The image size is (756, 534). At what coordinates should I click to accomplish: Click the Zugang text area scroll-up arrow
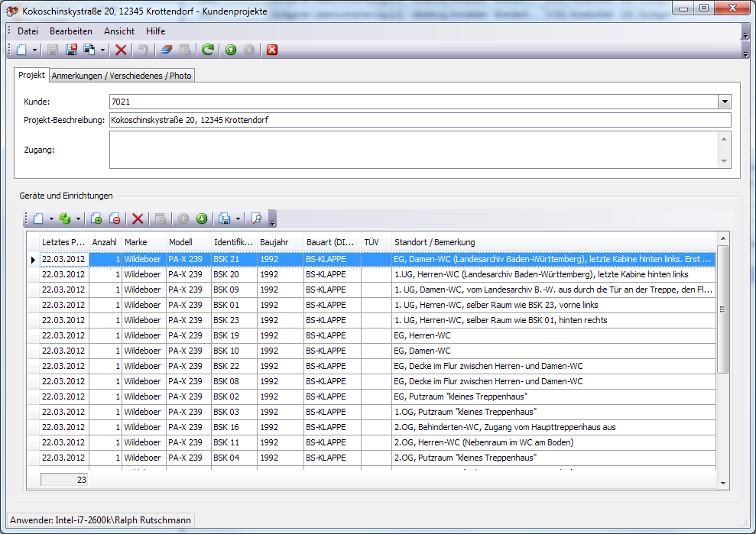point(724,139)
